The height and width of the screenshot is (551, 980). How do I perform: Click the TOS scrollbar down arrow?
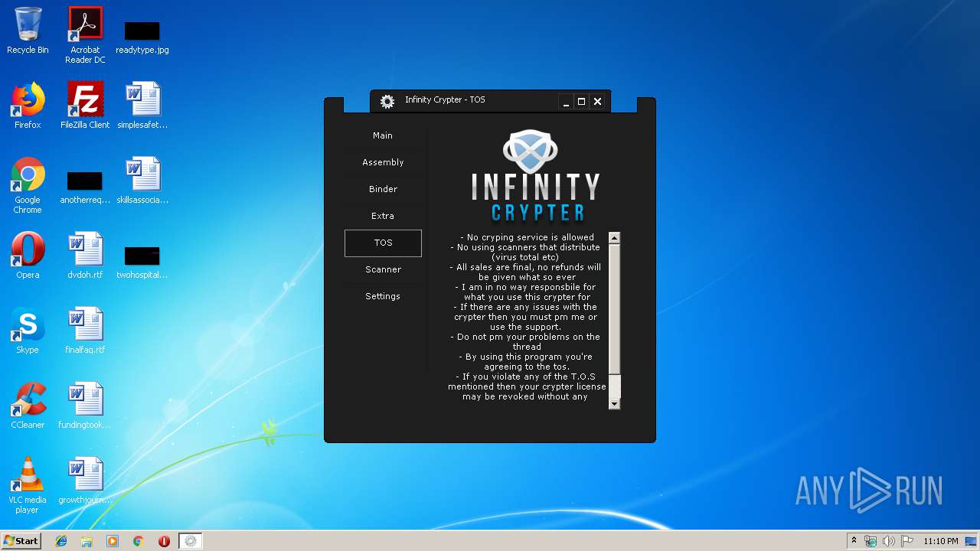pyautogui.click(x=614, y=404)
